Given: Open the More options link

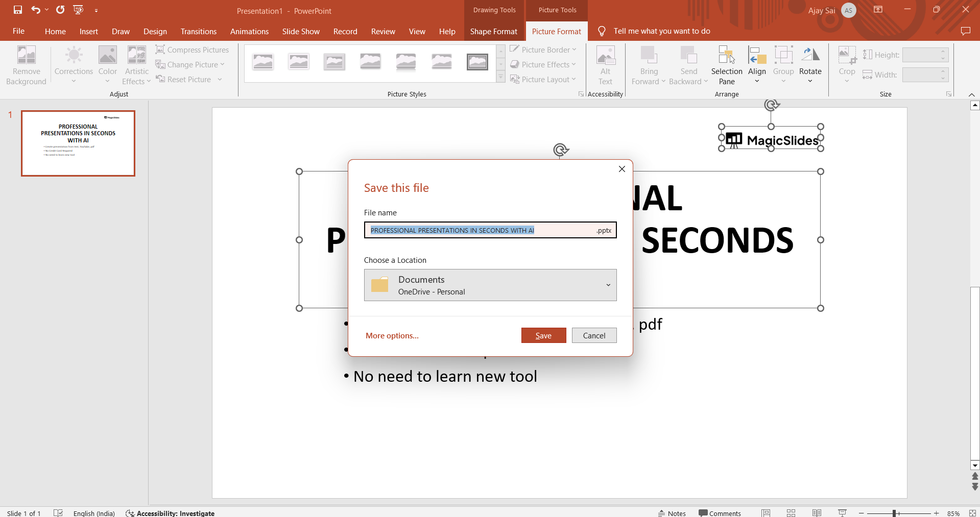Looking at the screenshot, I should coord(392,335).
